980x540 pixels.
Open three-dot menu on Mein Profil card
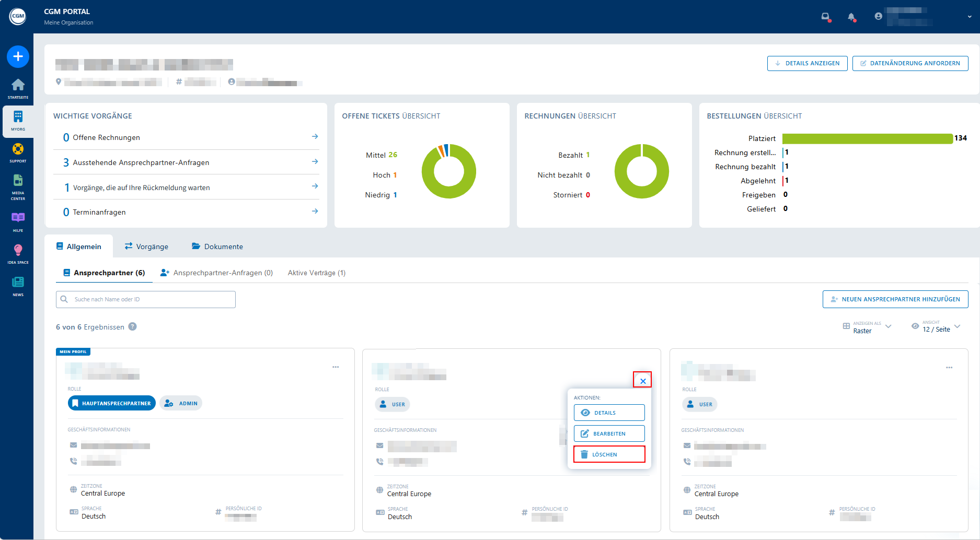tap(336, 367)
